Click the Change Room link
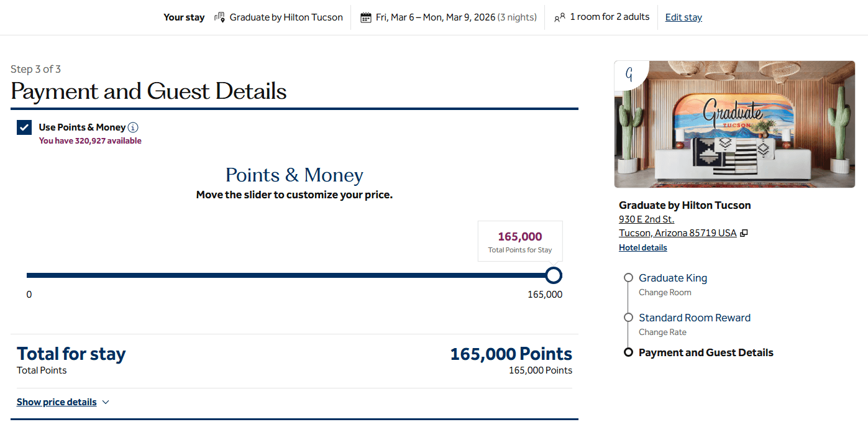This screenshot has height=427, width=868. [665, 292]
